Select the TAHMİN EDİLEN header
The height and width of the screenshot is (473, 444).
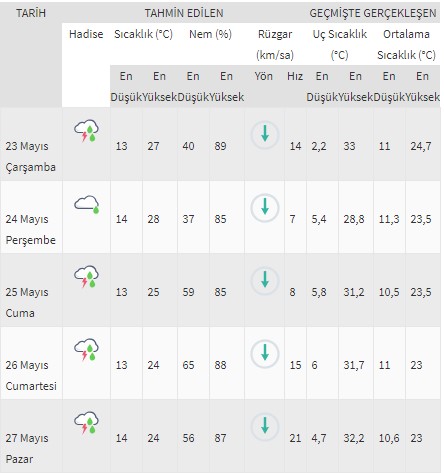click(x=184, y=13)
